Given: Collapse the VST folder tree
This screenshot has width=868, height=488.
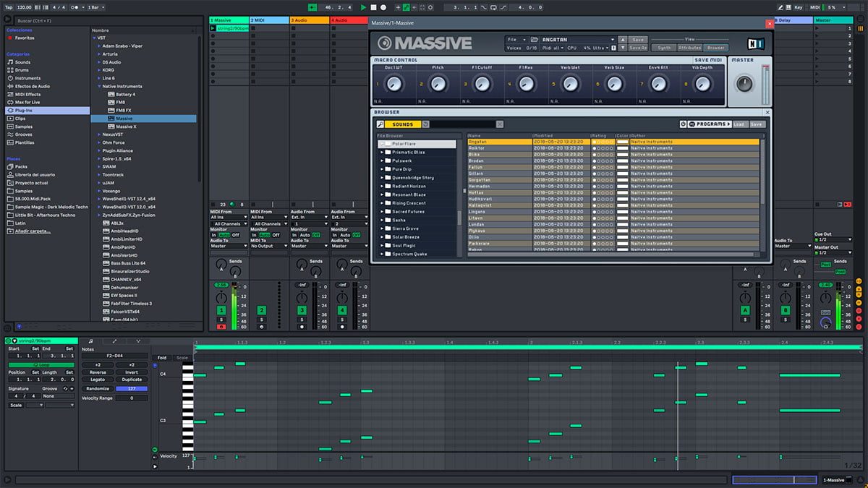Looking at the screenshot, I should pyautogui.click(x=94, y=38).
